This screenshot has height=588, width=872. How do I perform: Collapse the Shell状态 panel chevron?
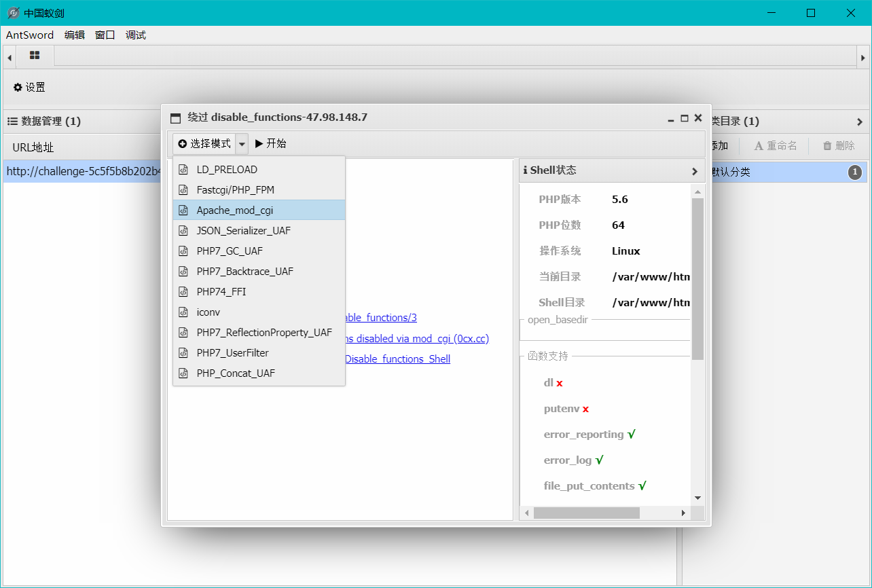pos(695,171)
